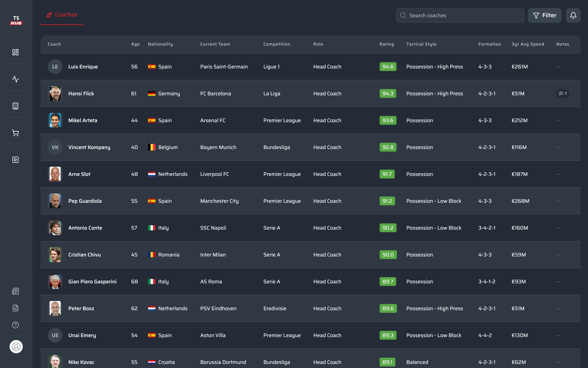This screenshot has height=368, width=588.
Task: Focus the Search coaches field
Action: point(460,15)
